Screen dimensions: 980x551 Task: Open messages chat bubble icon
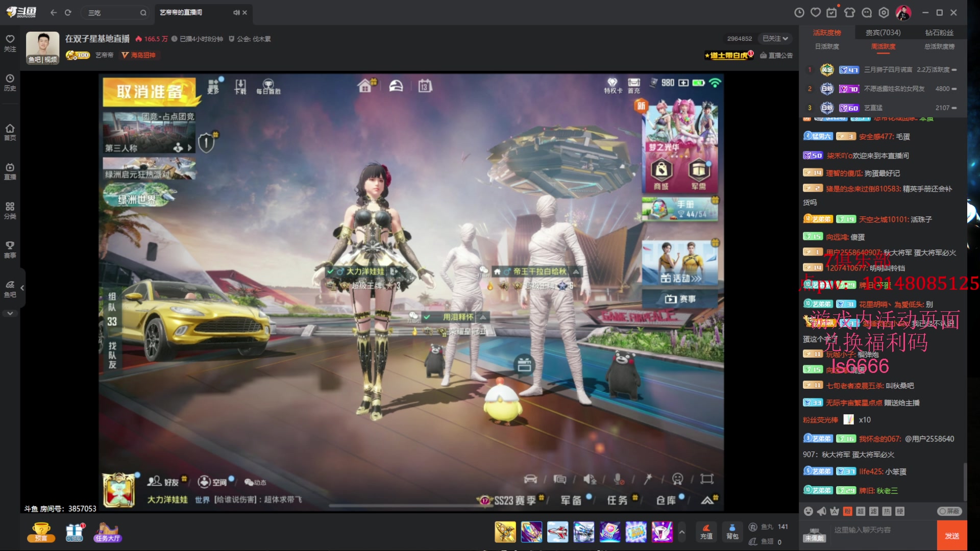[867, 12]
